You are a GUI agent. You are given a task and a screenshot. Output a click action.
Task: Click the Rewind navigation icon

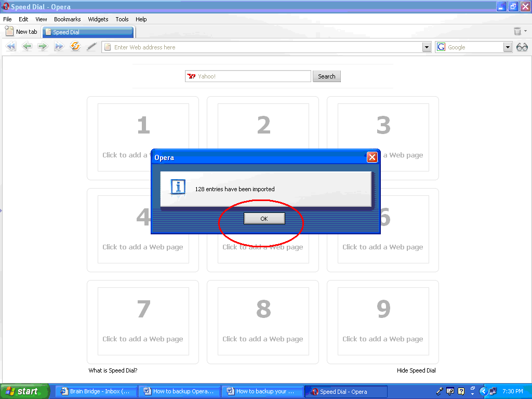click(x=11, y=46)
